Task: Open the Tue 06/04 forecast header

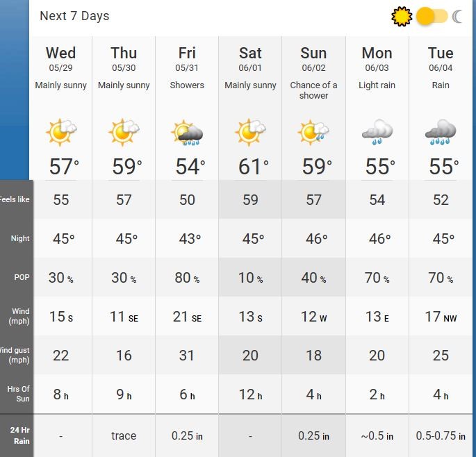Action: pyautogui.click(x=441, y=59)
